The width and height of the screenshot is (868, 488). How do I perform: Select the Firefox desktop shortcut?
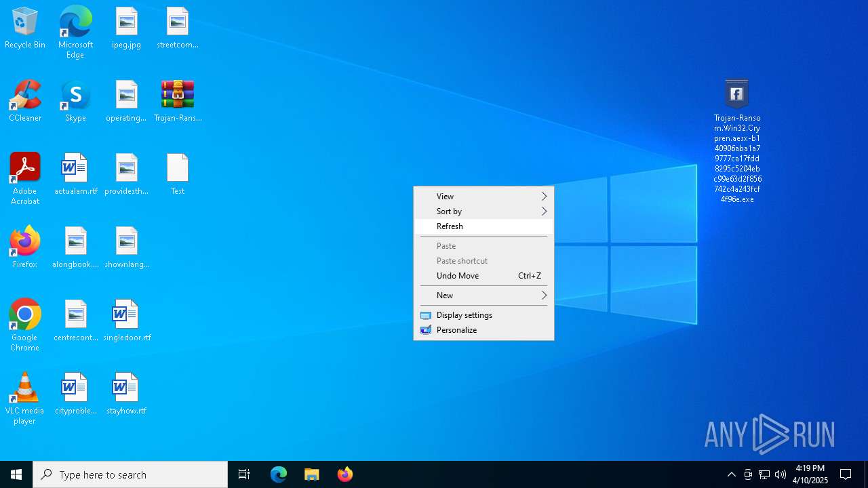point(25,247)
